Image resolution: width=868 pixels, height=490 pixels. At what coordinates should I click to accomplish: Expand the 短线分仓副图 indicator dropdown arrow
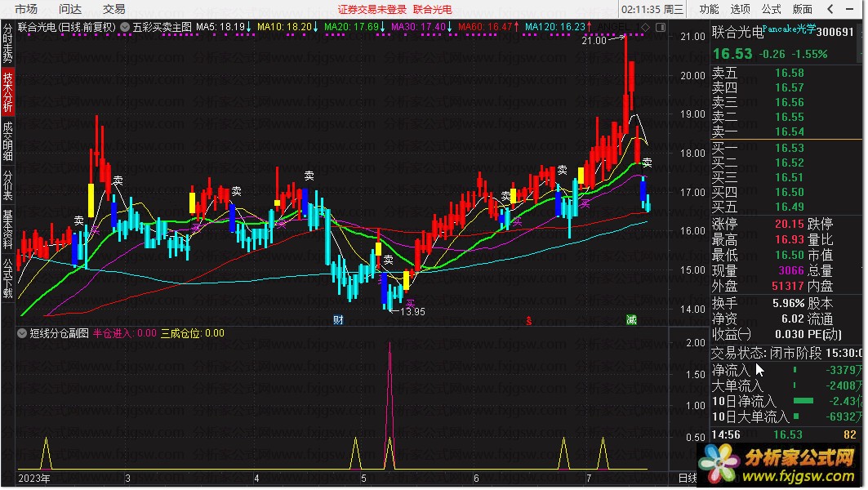[x=22, y=333]
